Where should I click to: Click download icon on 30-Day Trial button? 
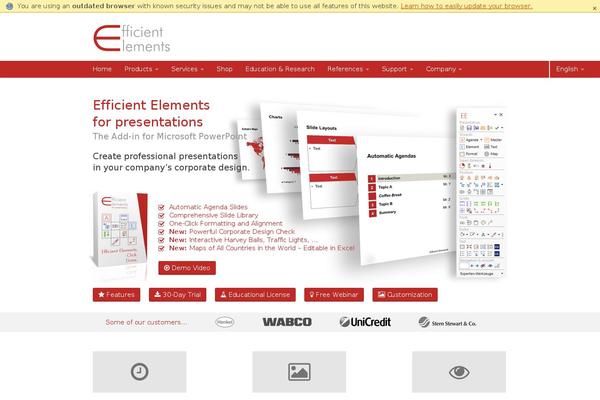tap(157, 295)
